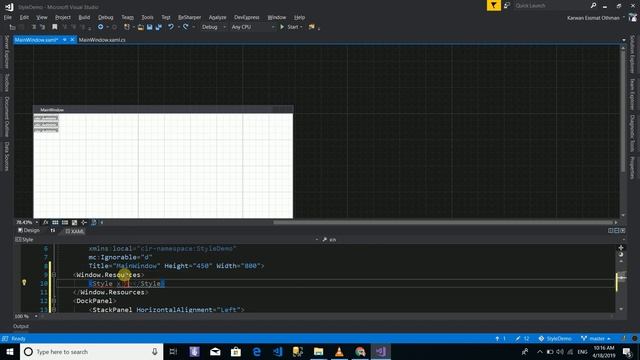The image size is (640, 360).
Task: Open the Output panel tab
Action: coord(21,326)
